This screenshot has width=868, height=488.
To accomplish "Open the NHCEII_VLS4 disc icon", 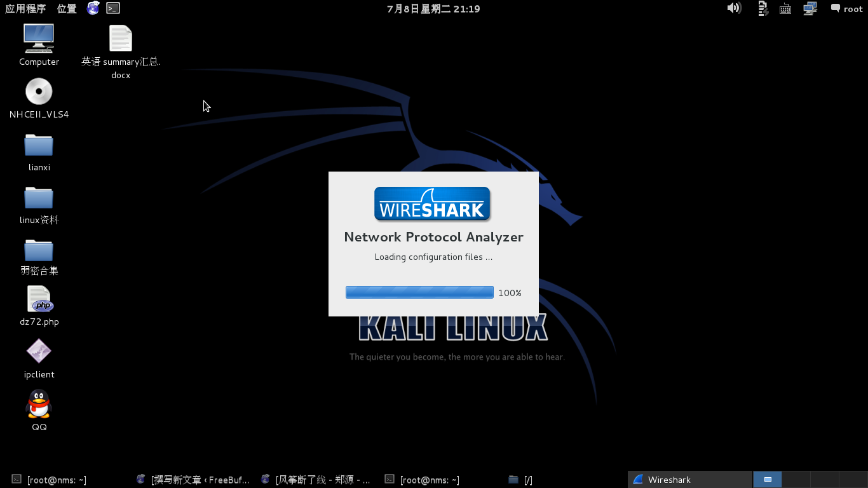I will tap(39, 91).
